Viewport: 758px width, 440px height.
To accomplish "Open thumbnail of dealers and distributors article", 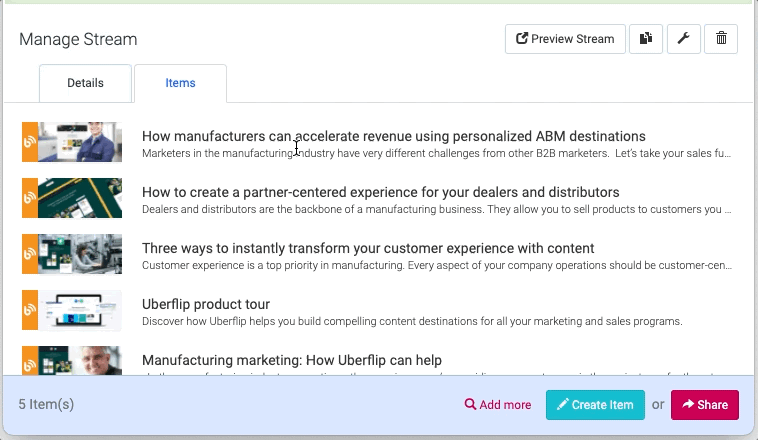I will coord(80,198).
